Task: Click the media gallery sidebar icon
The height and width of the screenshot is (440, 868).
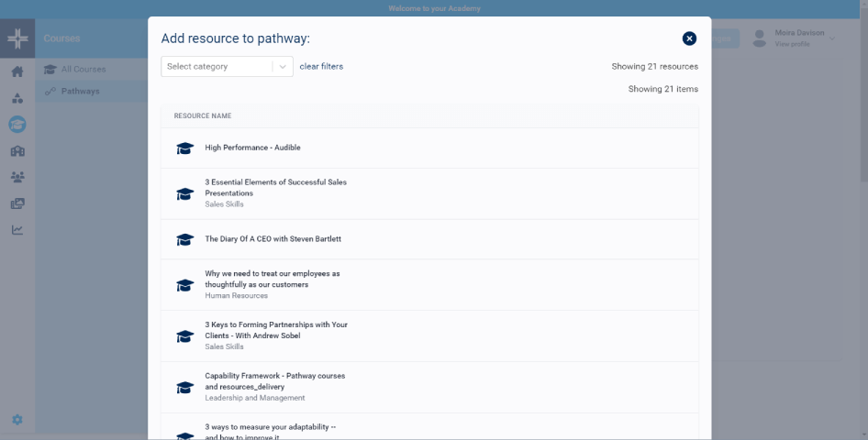Action: (17, 203)
